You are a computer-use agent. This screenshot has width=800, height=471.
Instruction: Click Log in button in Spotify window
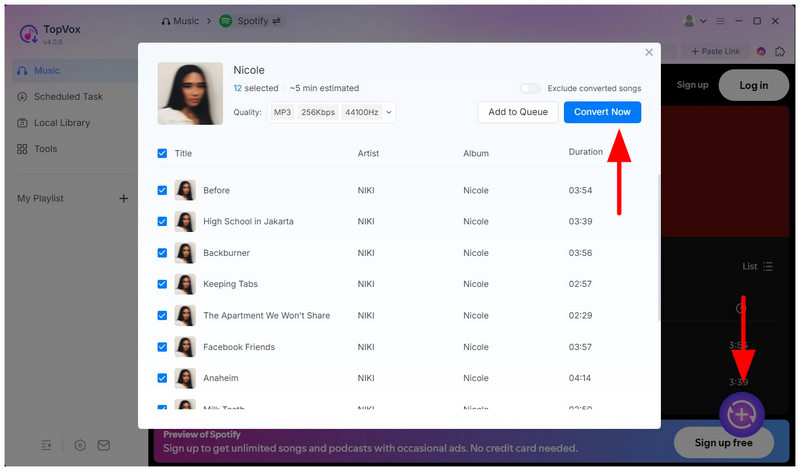click(753, 85)
